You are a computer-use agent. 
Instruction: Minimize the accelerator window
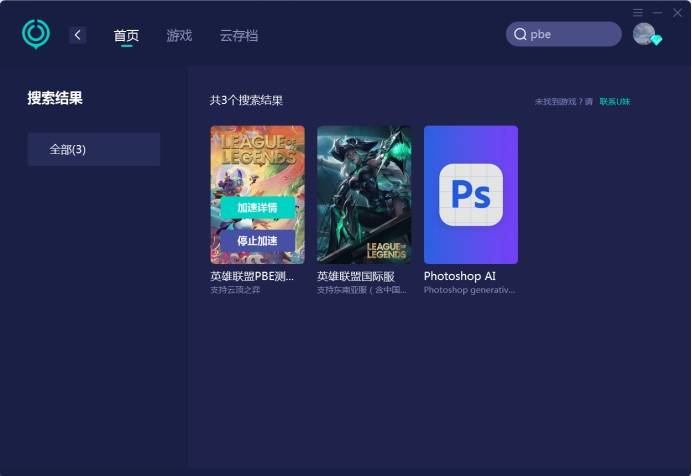658,13
